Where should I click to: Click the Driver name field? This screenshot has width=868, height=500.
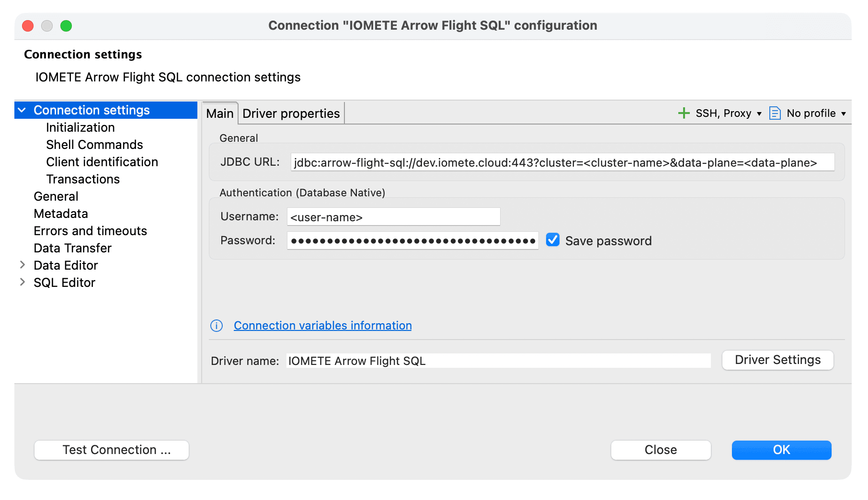pyautogui.click(x=498, y=361)
